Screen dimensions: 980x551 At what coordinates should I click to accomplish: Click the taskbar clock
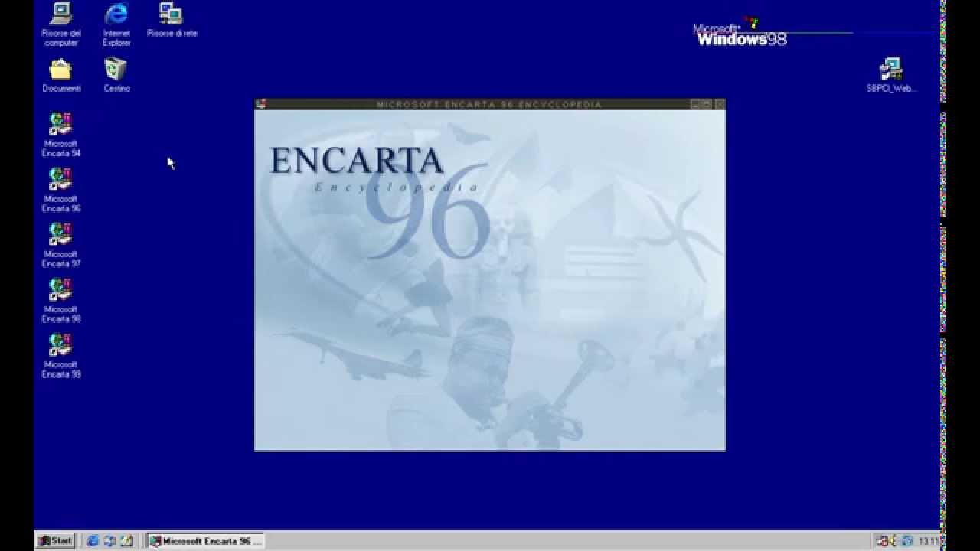[928, 541]
